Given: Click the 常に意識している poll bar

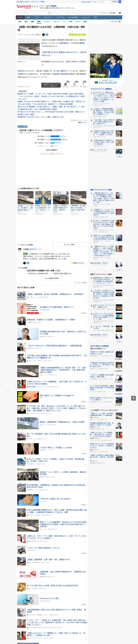Looking at the screenshot, I should tap(55, 136).
